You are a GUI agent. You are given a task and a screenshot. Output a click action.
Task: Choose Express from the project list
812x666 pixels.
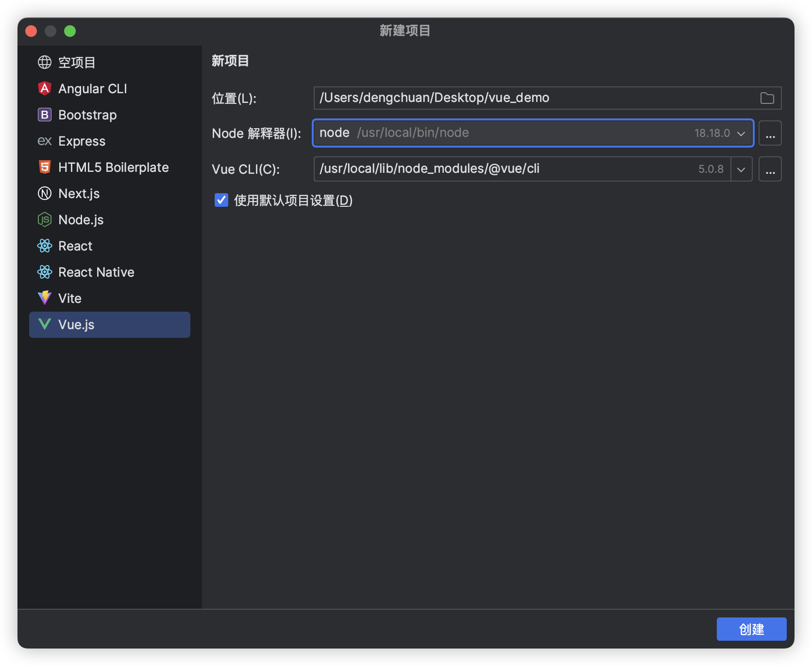[82, 141]
